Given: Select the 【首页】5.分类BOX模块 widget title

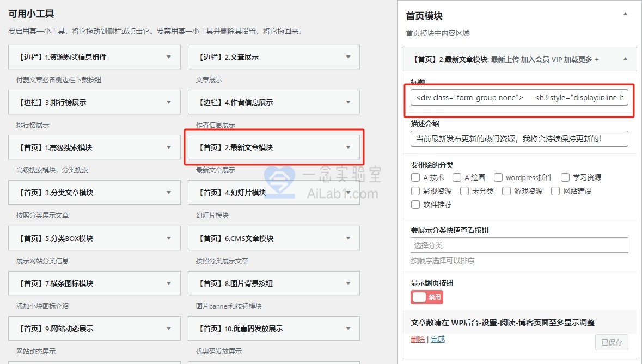Looking at the screenshot, I should 55,238.
